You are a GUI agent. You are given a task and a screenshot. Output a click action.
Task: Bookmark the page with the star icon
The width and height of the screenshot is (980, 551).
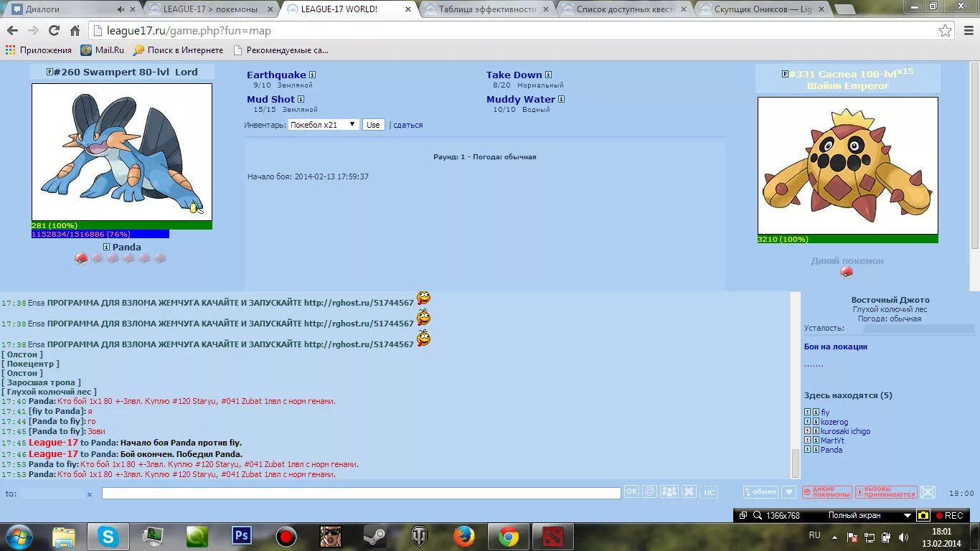pyautogui.click(x=946, y=31)
